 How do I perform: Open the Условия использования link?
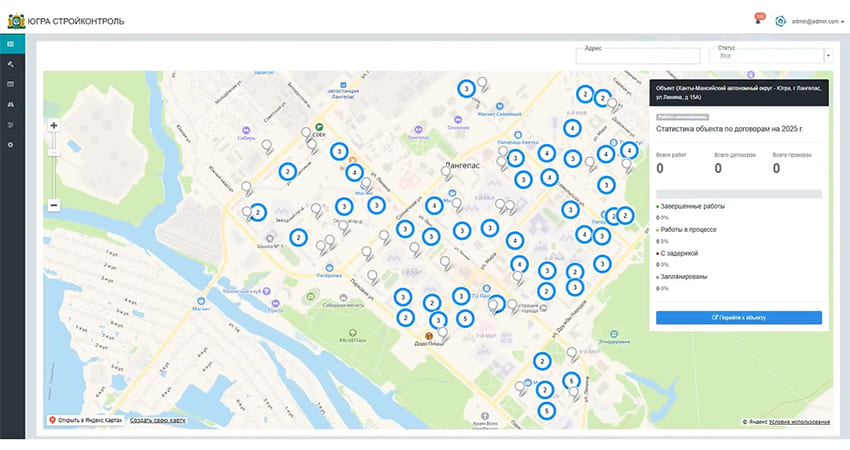click(799, 422)
